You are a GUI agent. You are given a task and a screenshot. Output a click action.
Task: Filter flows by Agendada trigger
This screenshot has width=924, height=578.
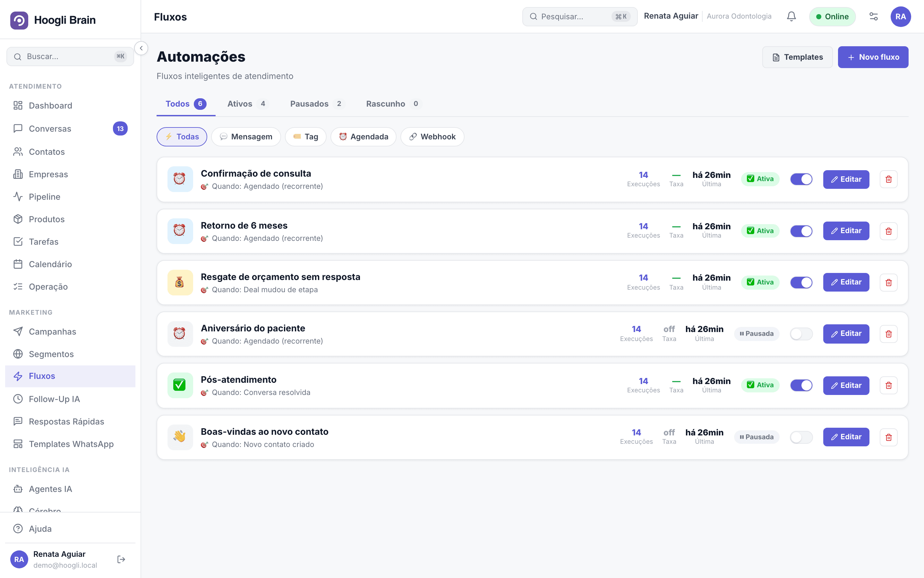click(364, 136)
